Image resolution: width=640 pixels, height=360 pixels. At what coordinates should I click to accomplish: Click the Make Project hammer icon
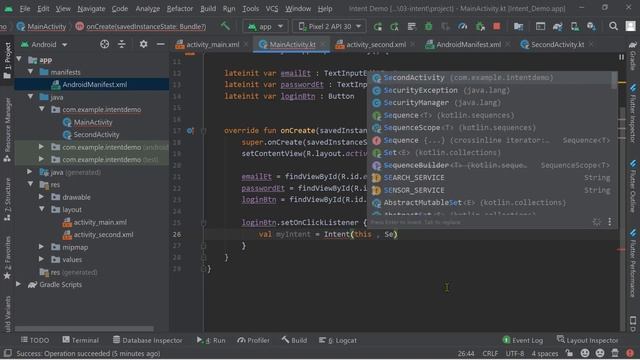[x=225, y=26]
